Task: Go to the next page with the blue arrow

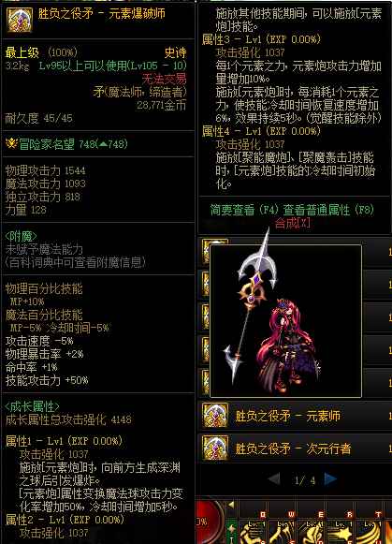Action: click(330, 478)
